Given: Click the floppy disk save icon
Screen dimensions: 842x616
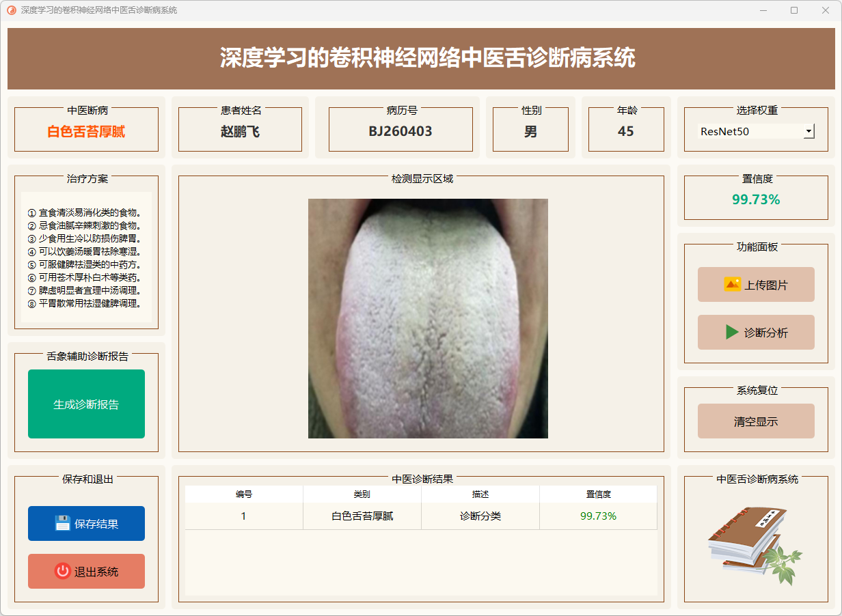Looking at the screenshot, I should click(x=63, y=524).
